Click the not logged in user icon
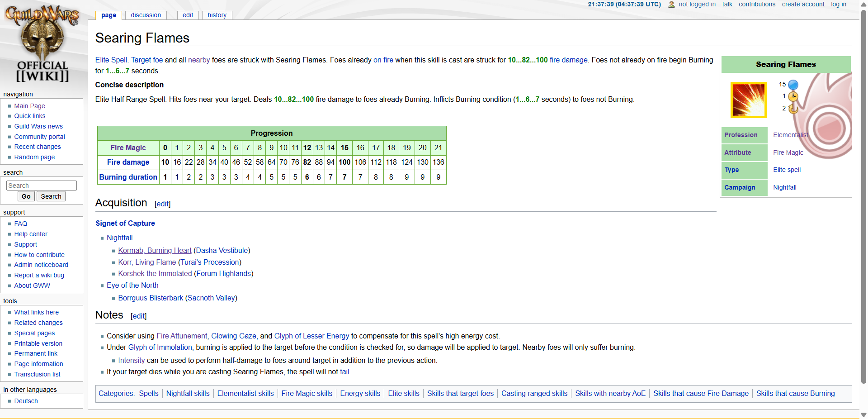 tap(671, 5)
